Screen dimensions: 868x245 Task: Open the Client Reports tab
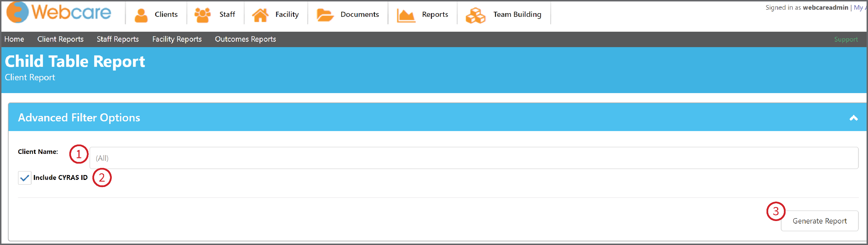[x=60, y=39]
